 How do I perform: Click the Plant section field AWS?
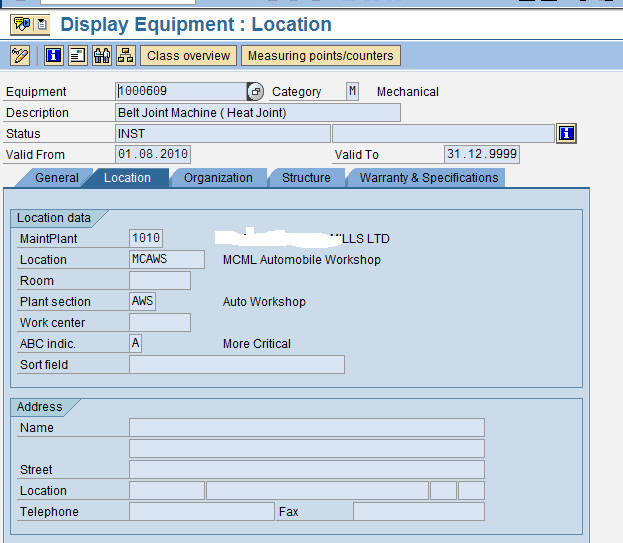click(142, 301)
